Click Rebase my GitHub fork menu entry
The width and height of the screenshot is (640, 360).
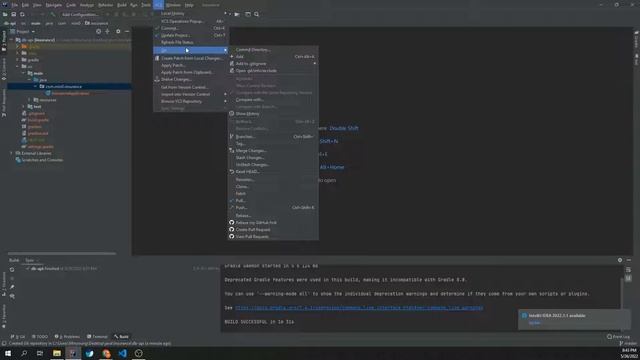(x=273, y=222)
